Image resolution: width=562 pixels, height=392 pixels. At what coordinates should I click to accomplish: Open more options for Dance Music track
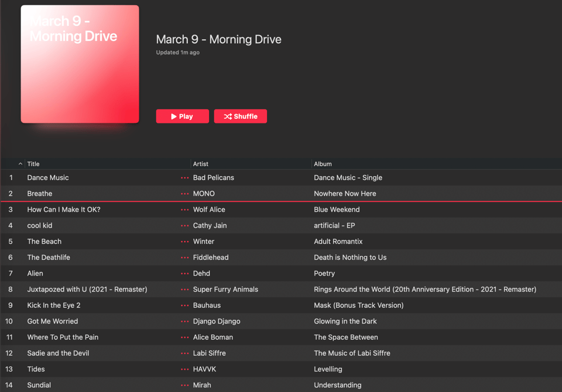[x=185, y=178]
